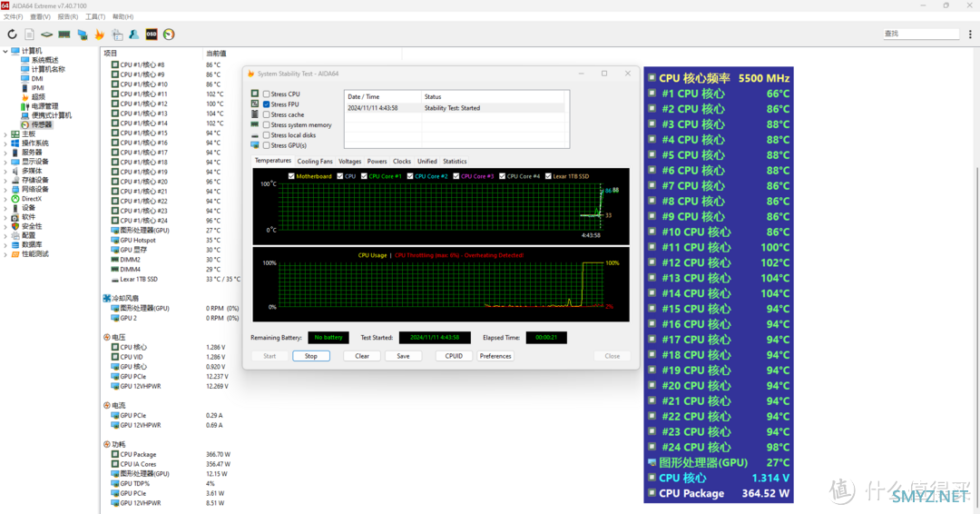
Task: Click the 安全性 tree item
Action: 27,226
